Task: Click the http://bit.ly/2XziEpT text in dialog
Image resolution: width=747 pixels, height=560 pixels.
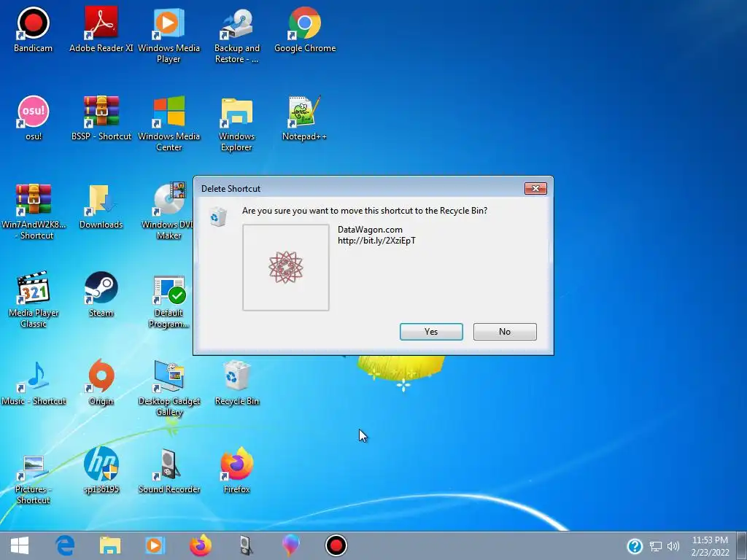Action: pos(377,241)
